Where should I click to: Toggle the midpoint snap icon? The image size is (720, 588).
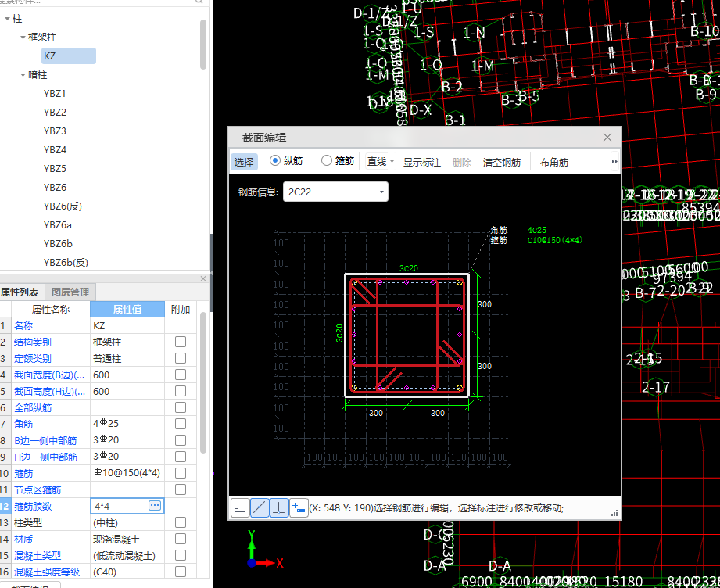coord(260,507)
